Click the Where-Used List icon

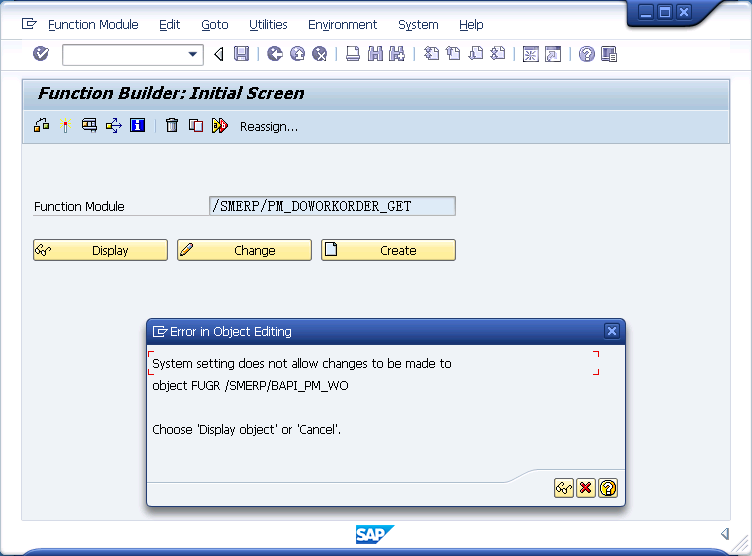point(114,126)
